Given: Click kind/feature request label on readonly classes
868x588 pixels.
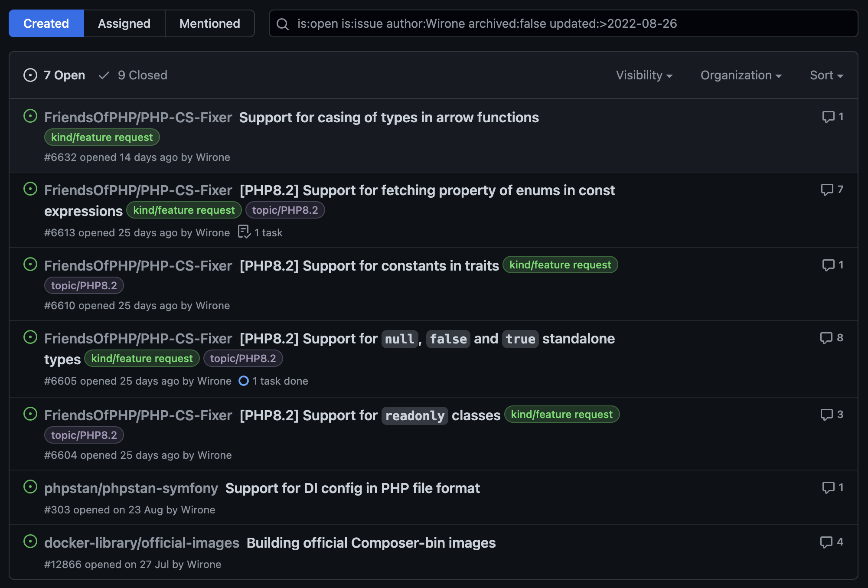Looking at the screenshot, I should point(562,414).
